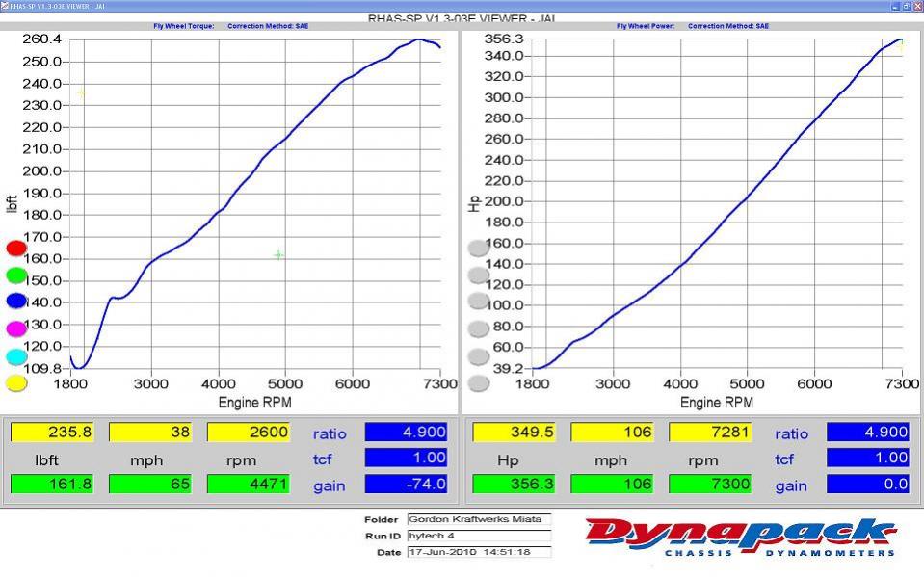Toggle visibility of the fourth gray power trace
The width and height of the screenshot is (924, 577).
[478, 328]
